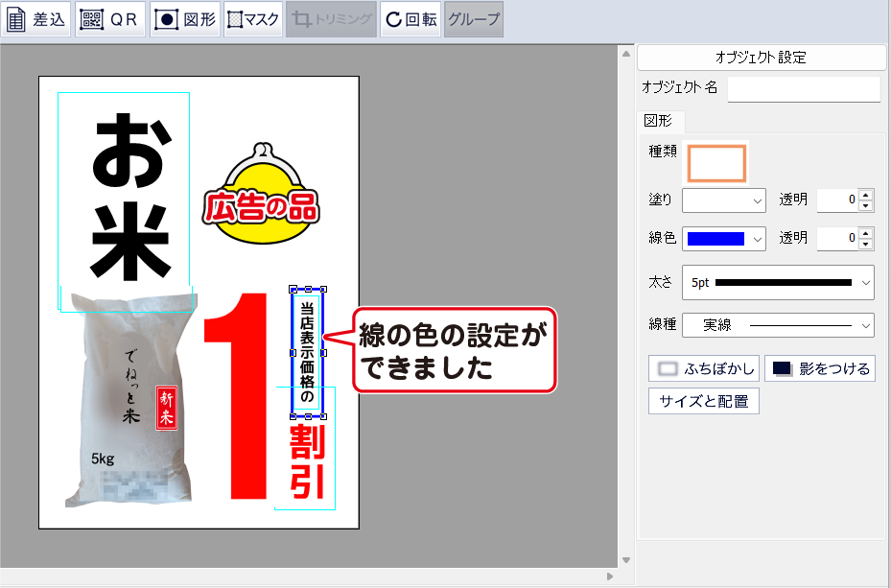Open the 太さ line thickness dropdown
The height and width of the screenshot is (588, 891).
tap(778, 283)
